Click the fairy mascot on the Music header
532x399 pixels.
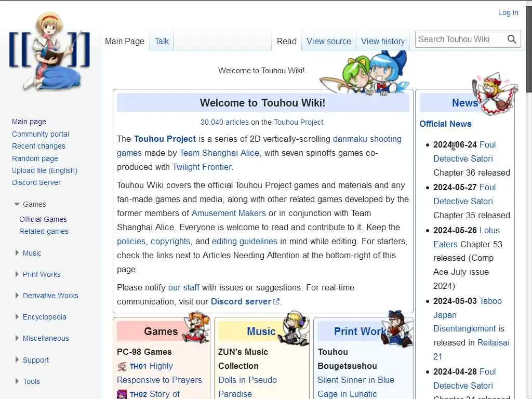click(x=294, y=328)
